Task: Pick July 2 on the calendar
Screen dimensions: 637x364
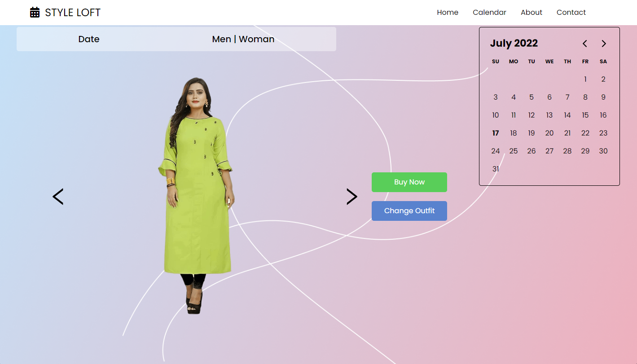Action: (x=603, y=79)
